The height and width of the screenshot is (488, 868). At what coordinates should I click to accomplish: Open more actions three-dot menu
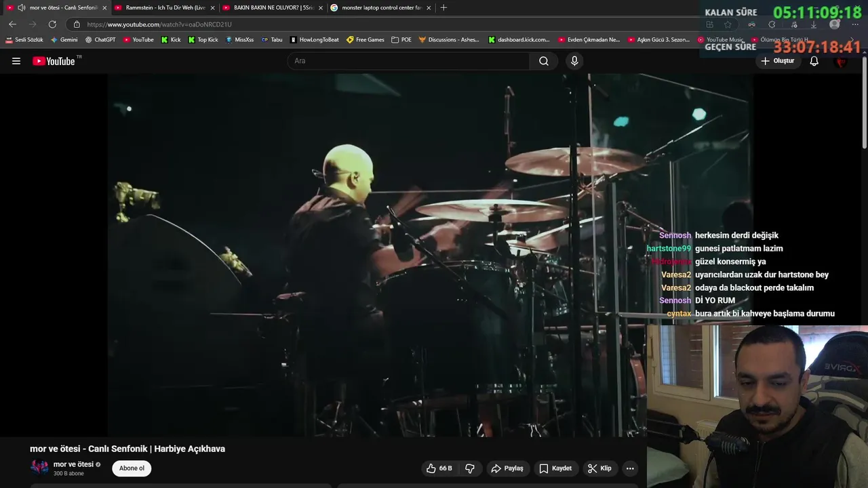click(630, 468)
